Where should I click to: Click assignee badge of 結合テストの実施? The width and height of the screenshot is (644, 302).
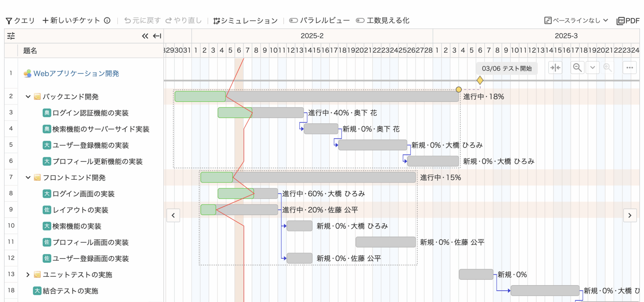tap(37, 291)
